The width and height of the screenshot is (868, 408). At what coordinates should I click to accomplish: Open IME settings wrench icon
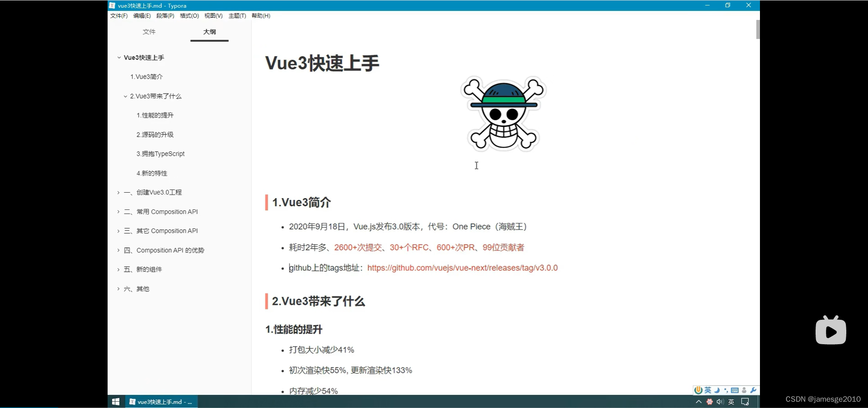tap(753, 390)
